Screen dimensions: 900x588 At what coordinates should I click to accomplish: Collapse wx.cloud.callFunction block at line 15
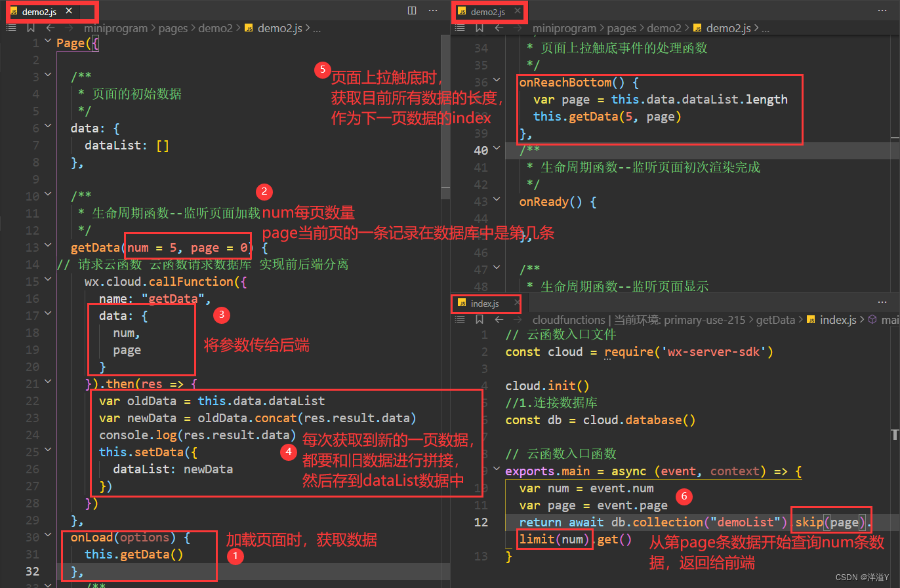[48, 279]
